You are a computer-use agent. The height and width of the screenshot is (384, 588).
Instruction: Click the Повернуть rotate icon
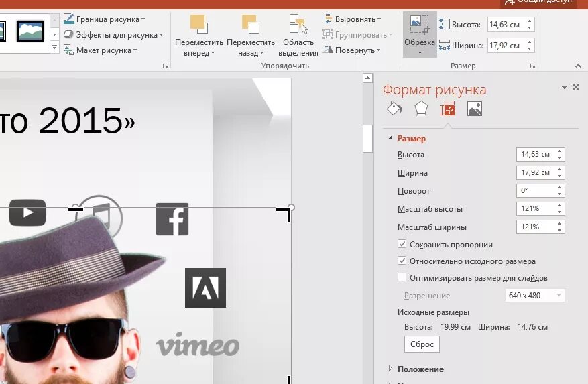328,50
